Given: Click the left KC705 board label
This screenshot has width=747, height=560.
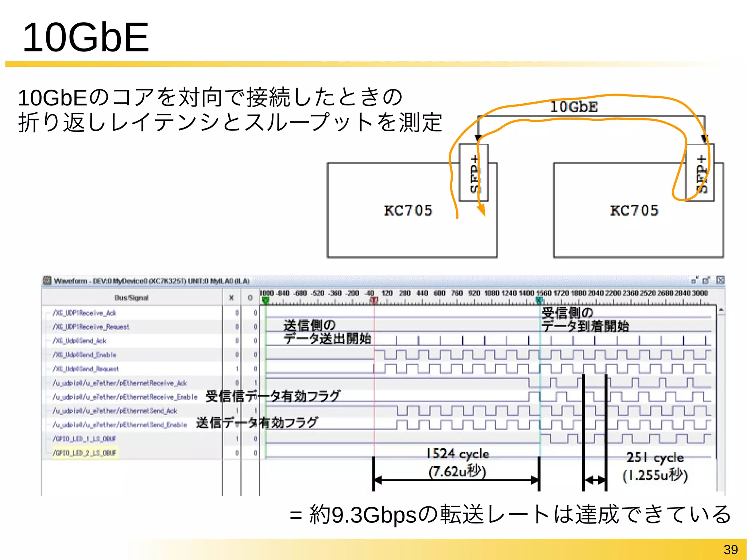Looking at the screenshot, I should [408, 211].
